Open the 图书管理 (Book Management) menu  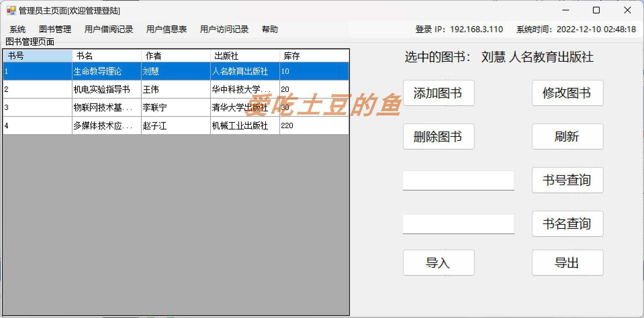point(55,30)
